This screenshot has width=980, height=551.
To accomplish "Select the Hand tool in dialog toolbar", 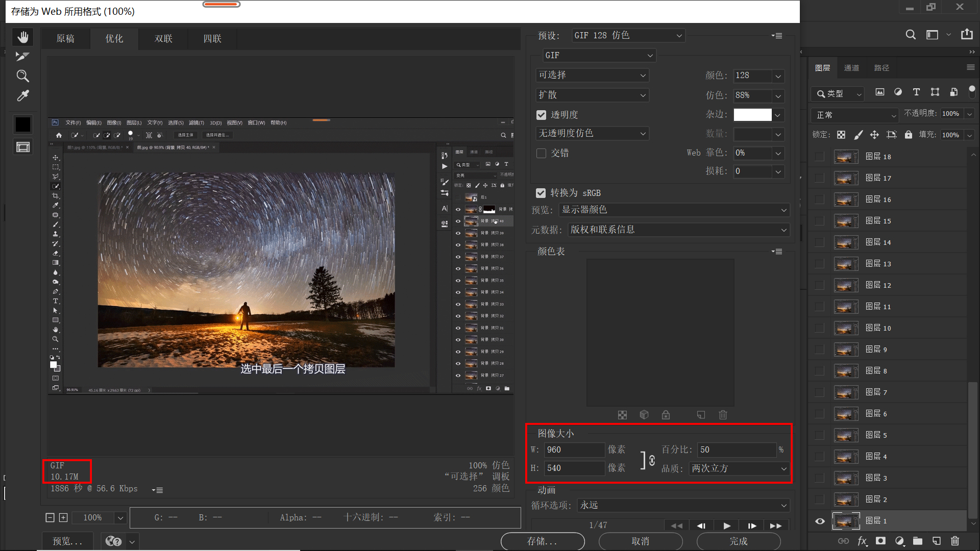I will pos(22,37).
